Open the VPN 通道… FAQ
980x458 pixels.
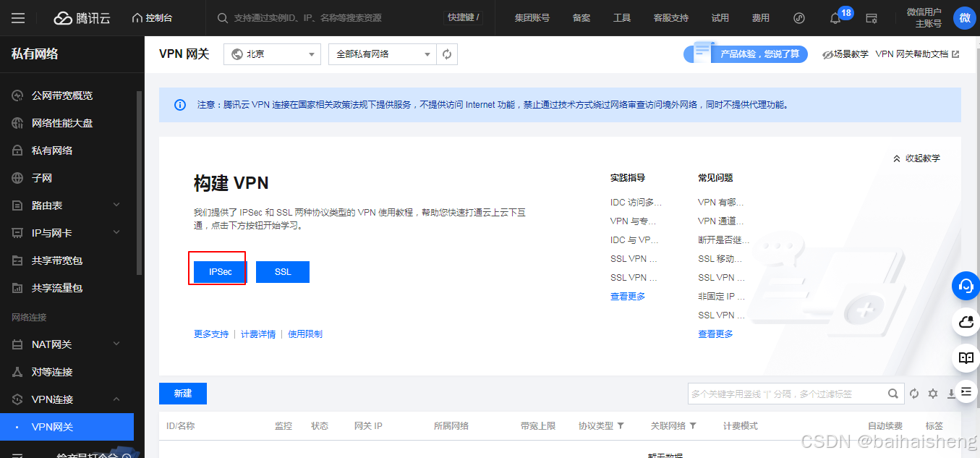720,221
